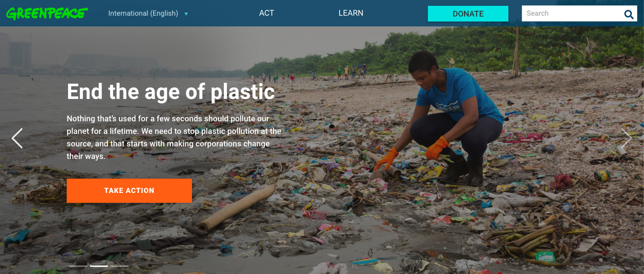Click the DONATE button
The image size is (644, 274).
click(x=468, y=13)
